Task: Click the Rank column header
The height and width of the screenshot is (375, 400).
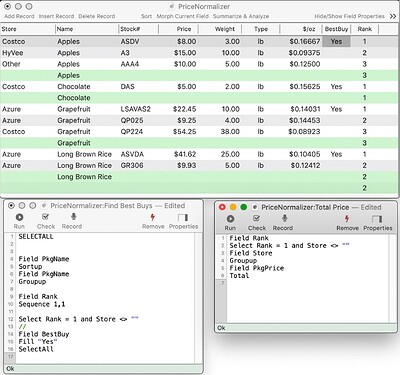Action: (x=365, y=29)
